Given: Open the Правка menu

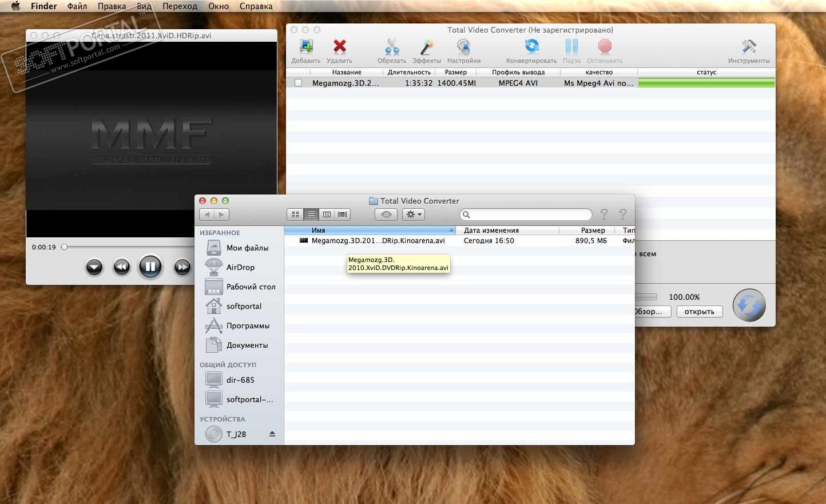Looking at the screenshot, I should 112,6.
